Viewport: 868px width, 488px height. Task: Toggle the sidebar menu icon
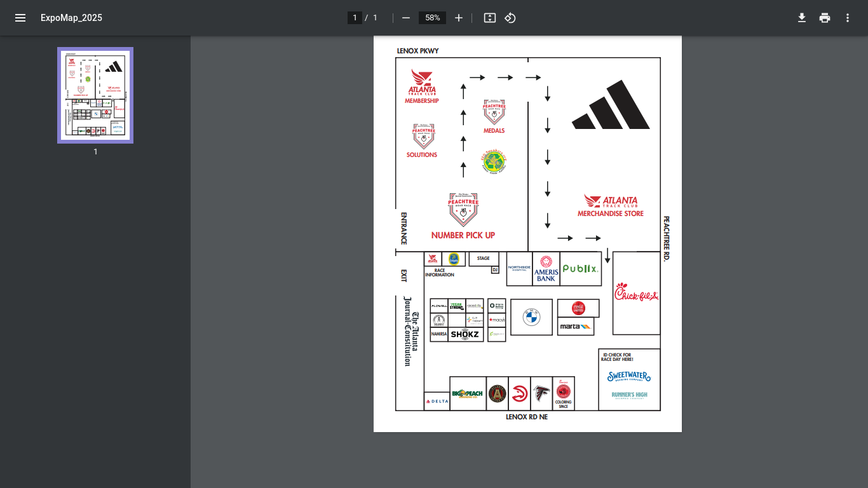20,18
